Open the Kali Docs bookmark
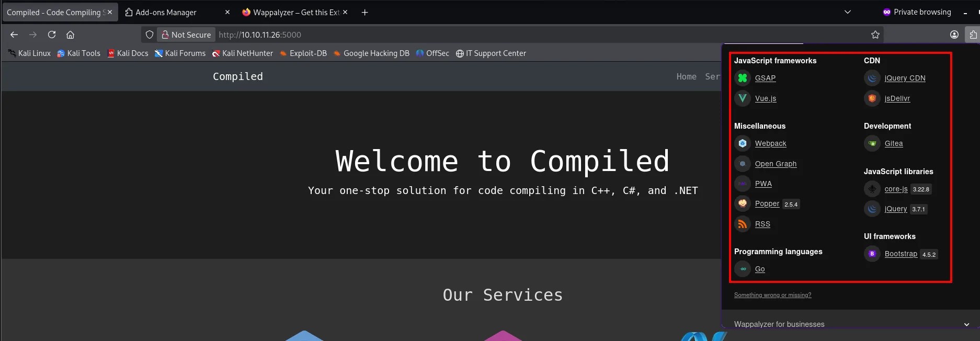 [x=128, y=53]
